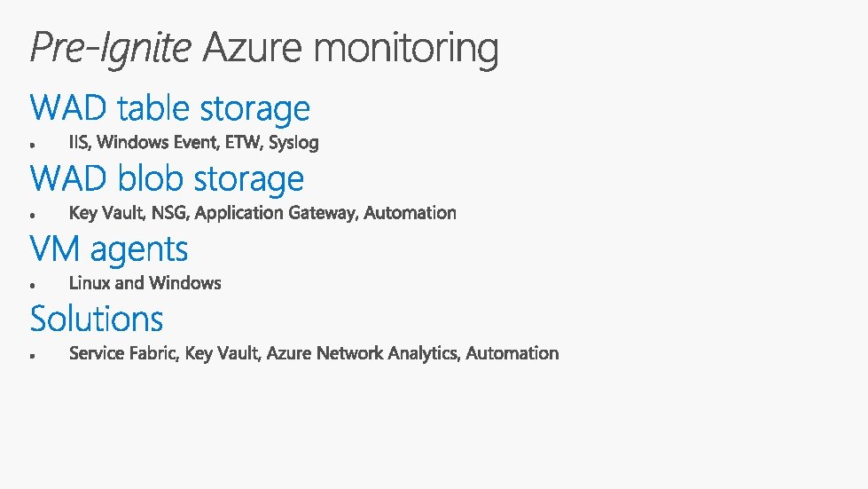868x489 pixels.
Task: Click the 'WAD blob storage' heading
Action: click(167, 178)
